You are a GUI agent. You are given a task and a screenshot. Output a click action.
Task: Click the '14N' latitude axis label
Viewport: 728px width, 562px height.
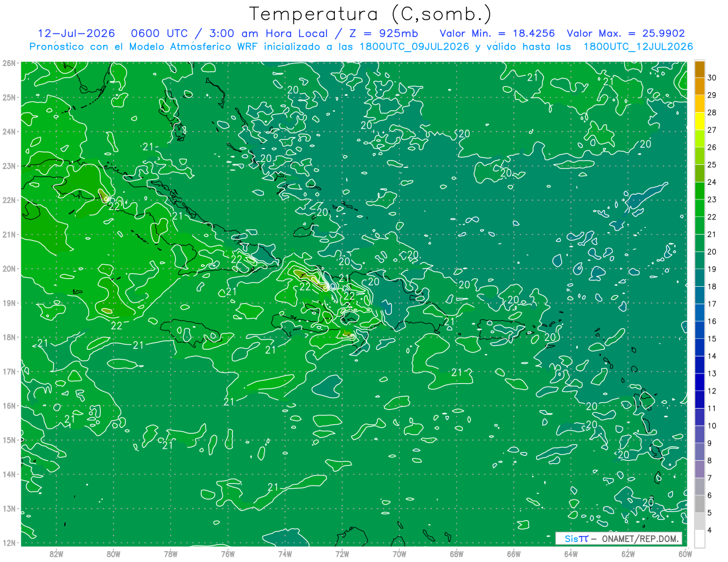coord(8,474)
